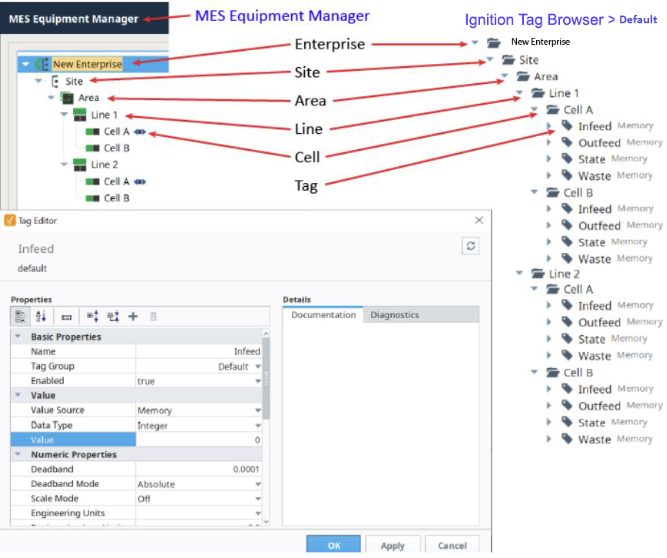Click the OK button
The height and width of the screenshot is (558, 667).
(x=333, y=545)
